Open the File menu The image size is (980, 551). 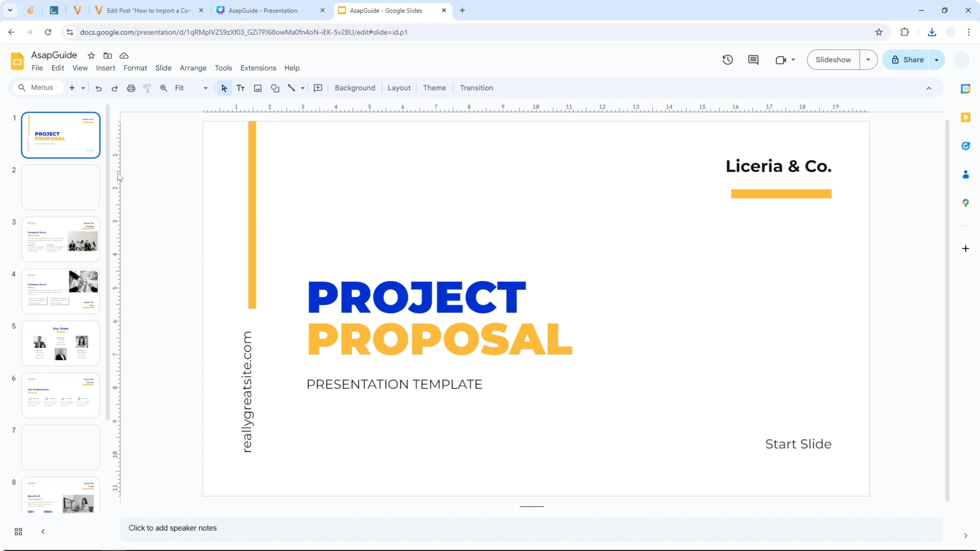pyautogui.click(x=37, y=68)
